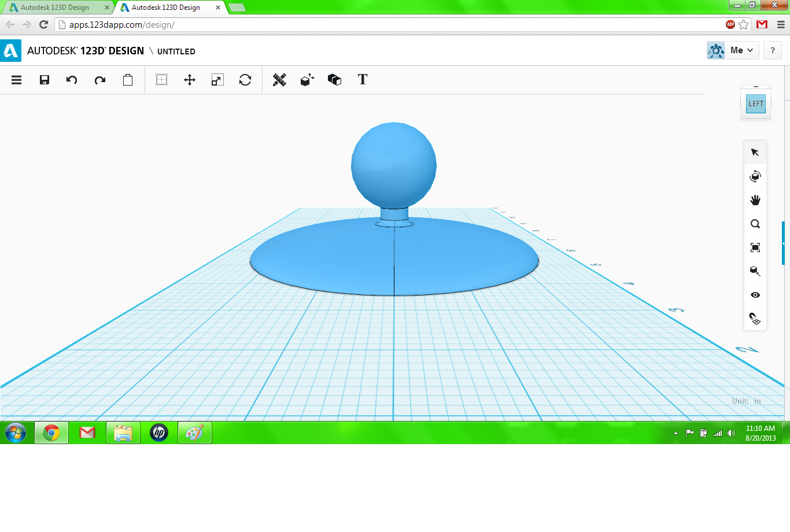790x532 pixels.
Task: Open a new browser tab
Action: pyautogui.click(x=237, y=8)
